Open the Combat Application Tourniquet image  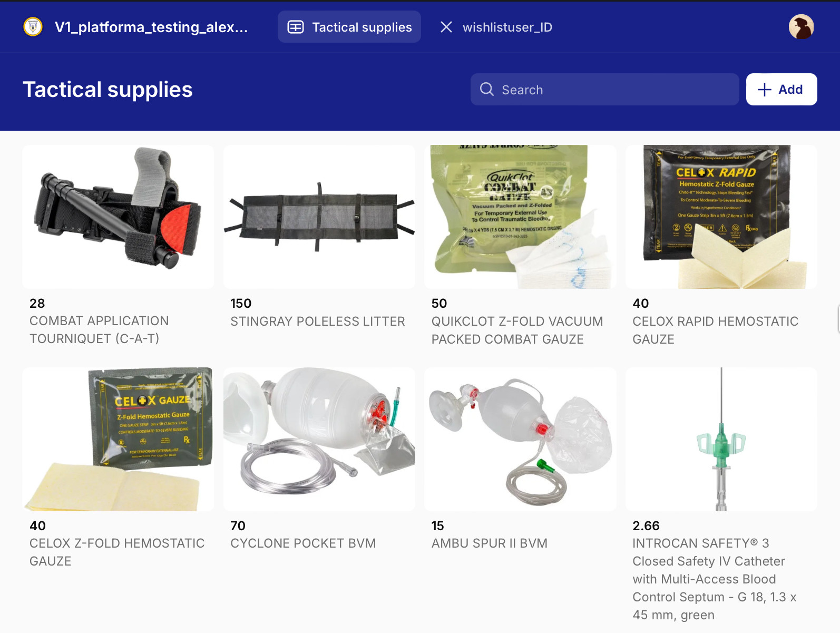(118, 217)
